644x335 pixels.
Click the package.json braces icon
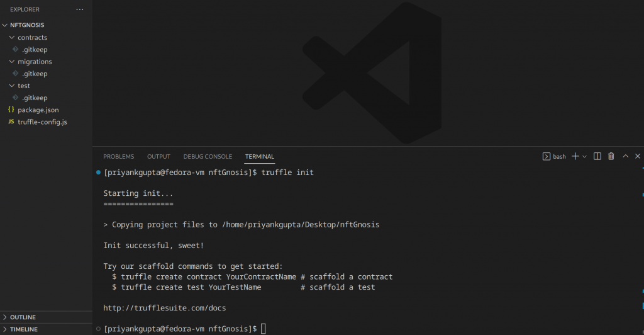(11, 110)
